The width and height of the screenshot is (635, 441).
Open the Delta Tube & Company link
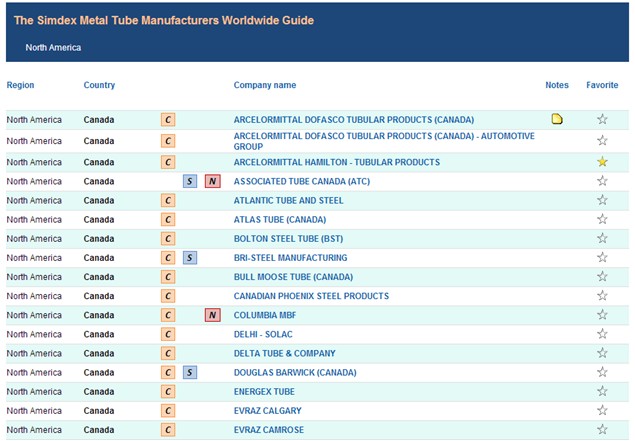click(284, 354)
